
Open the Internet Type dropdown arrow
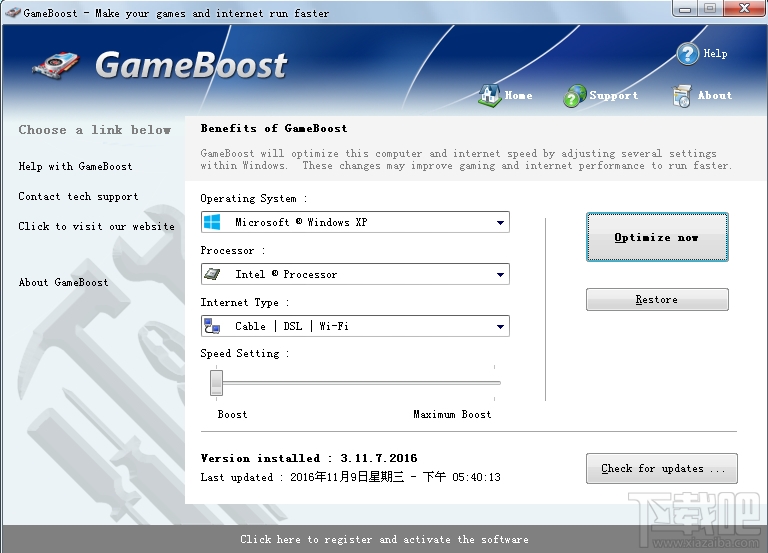pyautogui.click(x=500, y=326)
